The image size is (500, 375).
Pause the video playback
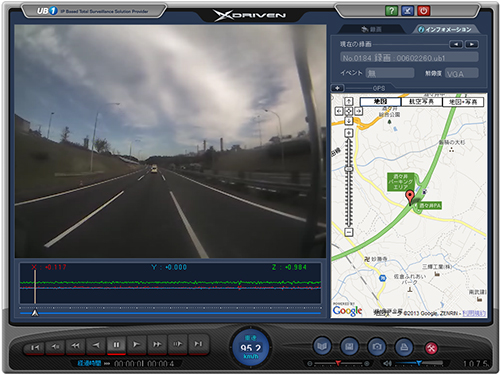(116, 345)
